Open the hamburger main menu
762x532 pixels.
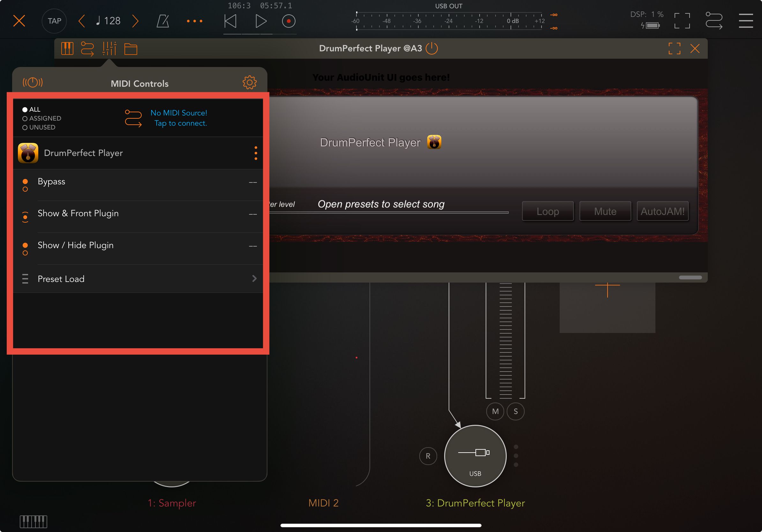coord(746,21)
